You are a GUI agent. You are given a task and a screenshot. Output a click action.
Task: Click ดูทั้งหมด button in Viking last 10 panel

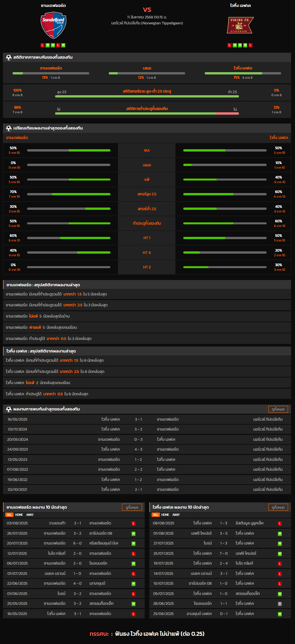[278, 507]
